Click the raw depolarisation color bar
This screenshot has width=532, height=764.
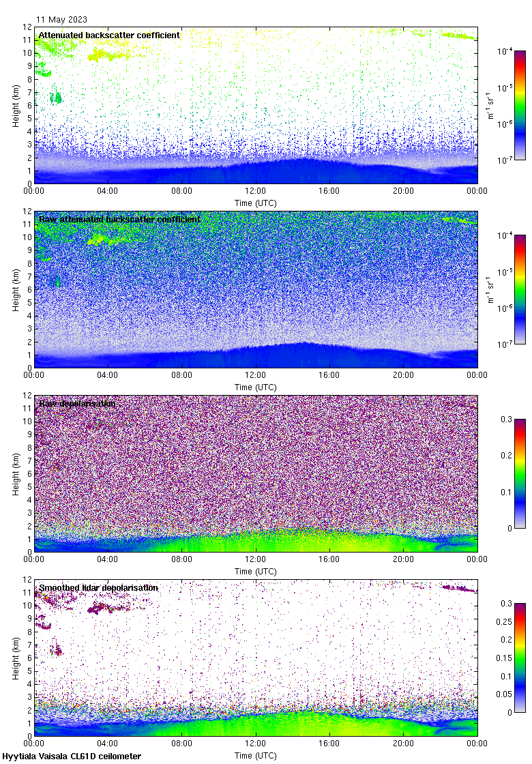click(x=520, y=473)
